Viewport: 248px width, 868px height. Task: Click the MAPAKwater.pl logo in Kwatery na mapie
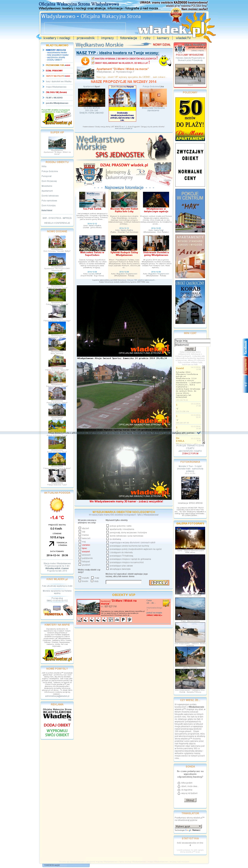[x=57, y=655]
